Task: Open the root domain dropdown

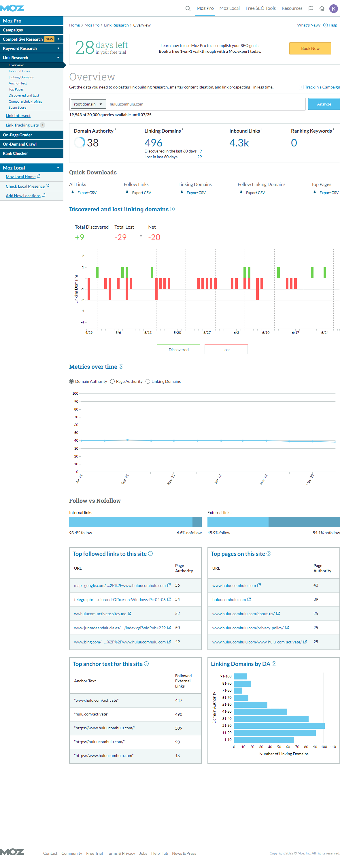Action: (88, 104)
